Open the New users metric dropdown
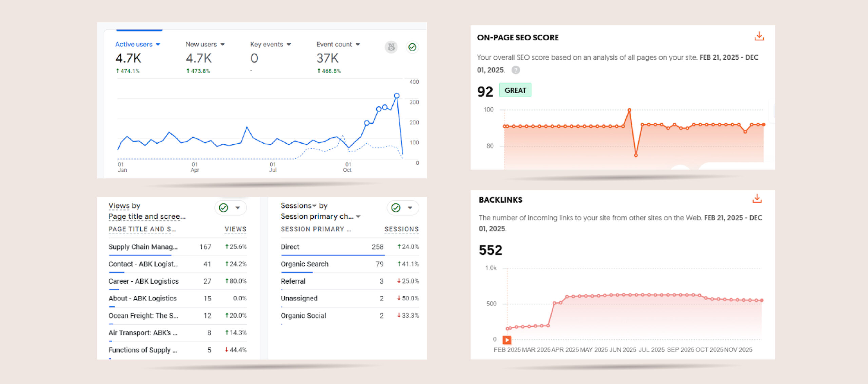 [x=222, y=44]
